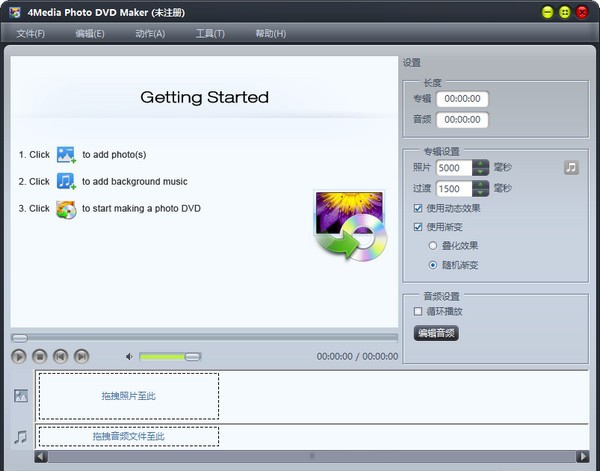This screenshot has width=600, height=471.
Task: Decrease the 照片 duration with the down arrow
Action: tap(480, 172)
